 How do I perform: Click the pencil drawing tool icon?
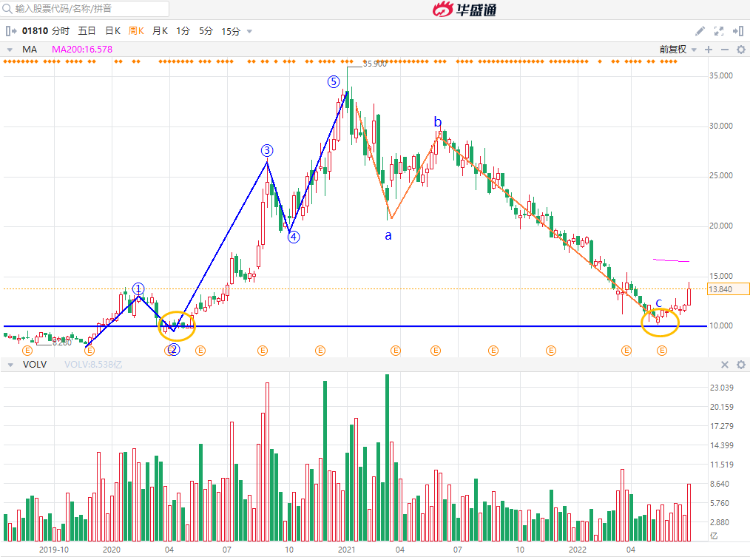point(700,31)
